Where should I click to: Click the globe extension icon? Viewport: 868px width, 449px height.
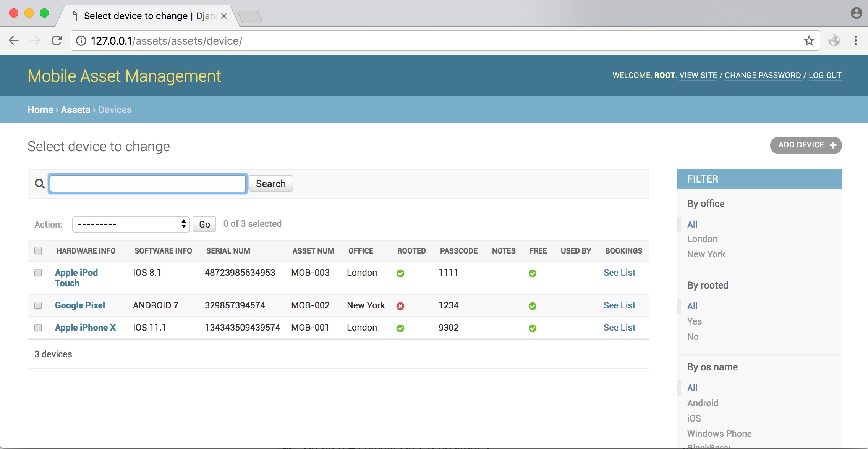click(834, 40)
